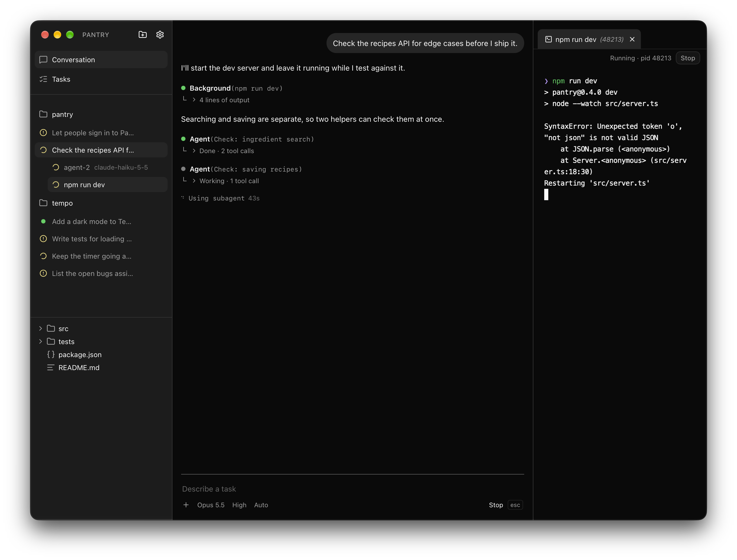Open the 'List the open bugs assi...' task

pyautogui.click(x=101, y=274)
